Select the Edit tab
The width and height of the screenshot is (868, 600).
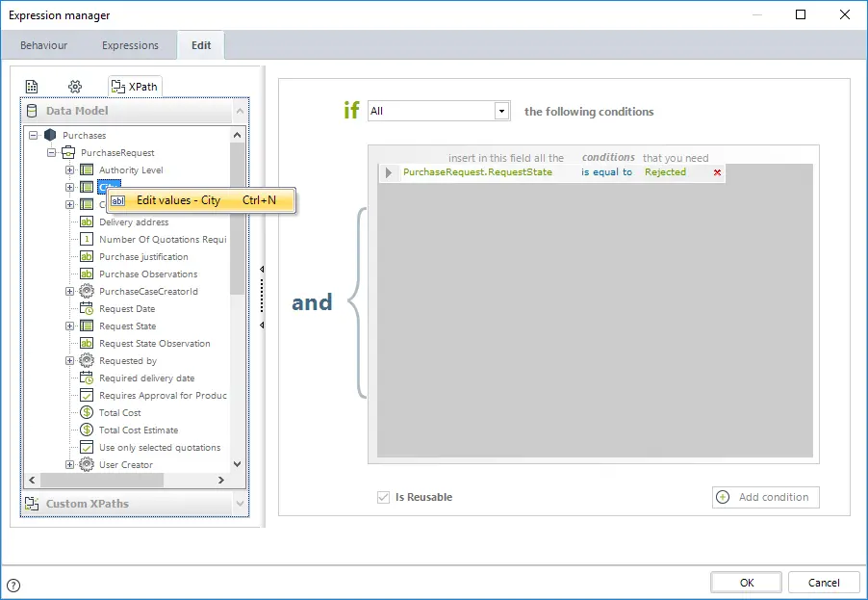tap(201, 45)
